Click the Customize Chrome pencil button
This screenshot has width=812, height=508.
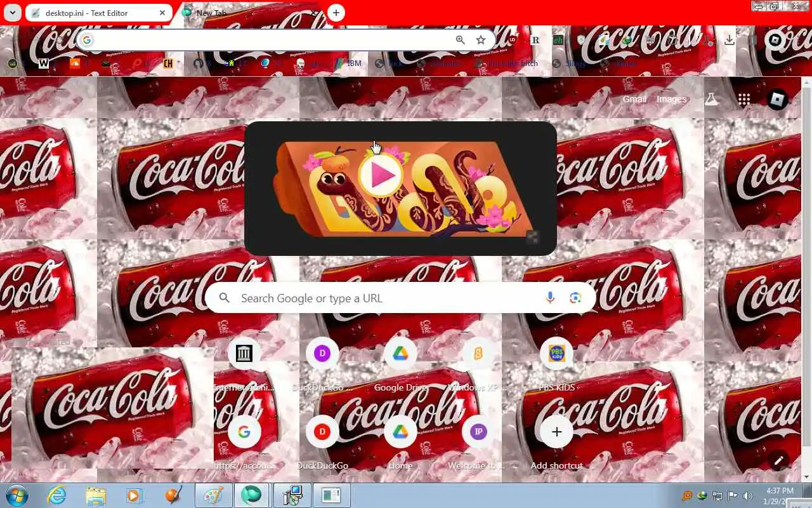(778, 460)
